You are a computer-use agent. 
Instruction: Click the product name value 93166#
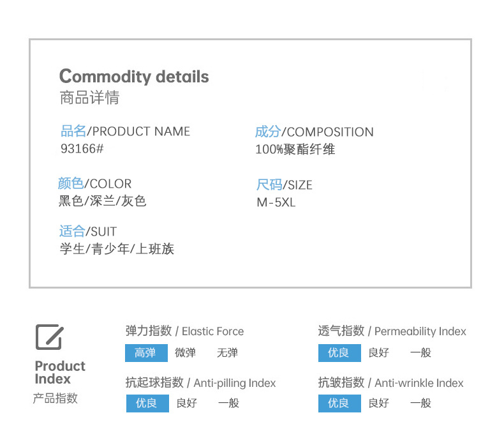tap(82, 149)
